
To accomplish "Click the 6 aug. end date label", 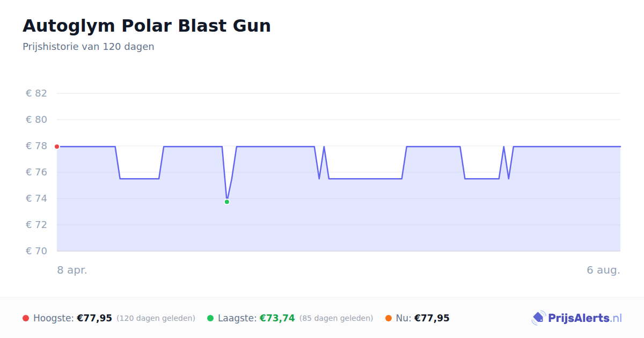I will coord(603,270).
